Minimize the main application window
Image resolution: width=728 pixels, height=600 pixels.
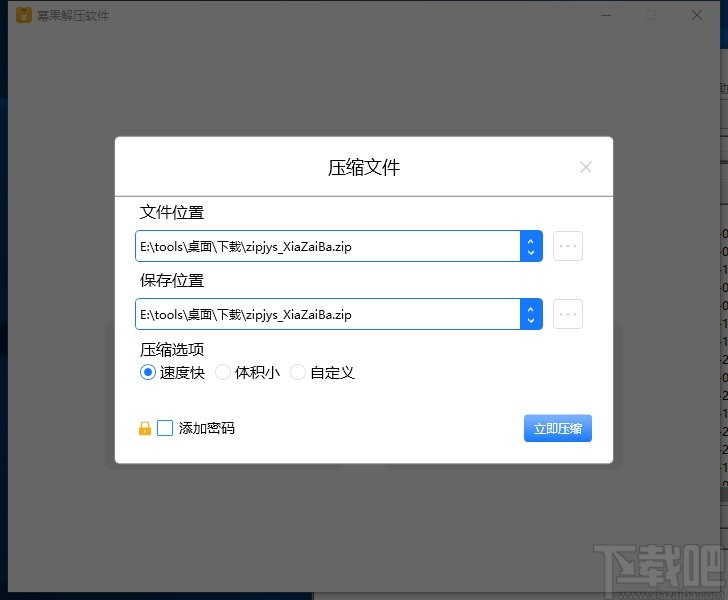606,15
